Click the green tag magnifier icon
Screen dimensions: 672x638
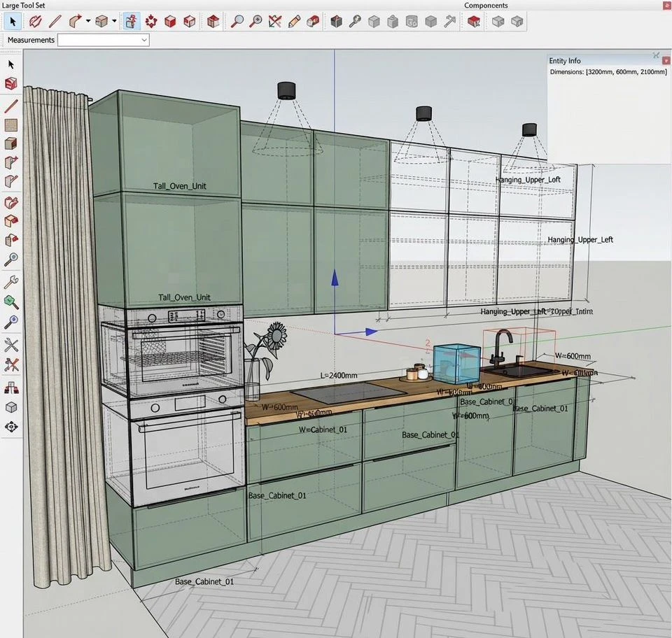[11, 302]
